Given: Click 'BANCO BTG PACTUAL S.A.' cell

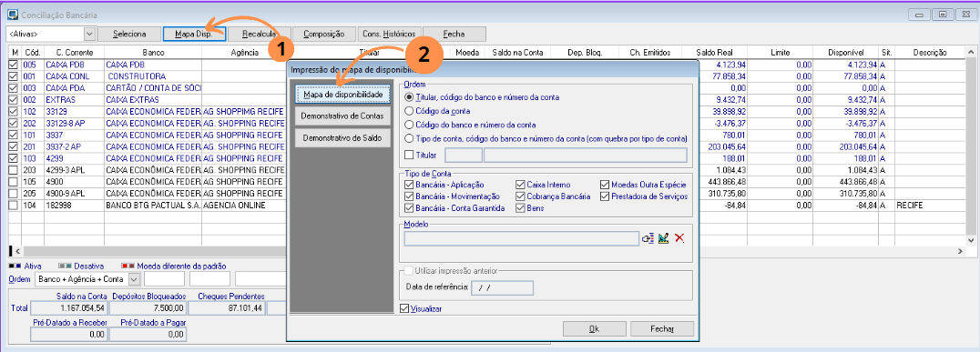Looking at the screenshot, I should pyautogui.click(x=153, y=206).
